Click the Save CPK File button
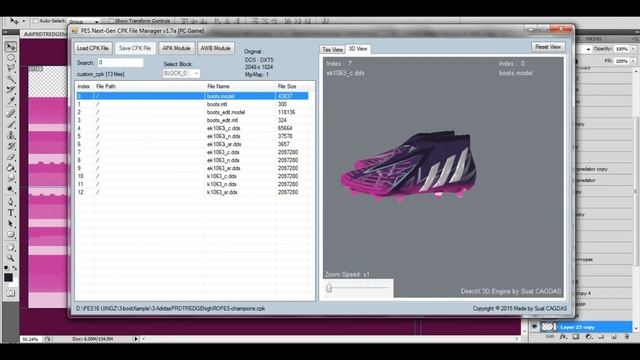Screen dimensions: 640x360 (135, 48)
